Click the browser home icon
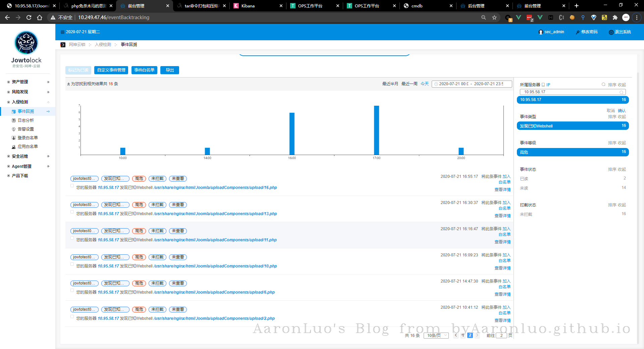 [x=40, y=17]
